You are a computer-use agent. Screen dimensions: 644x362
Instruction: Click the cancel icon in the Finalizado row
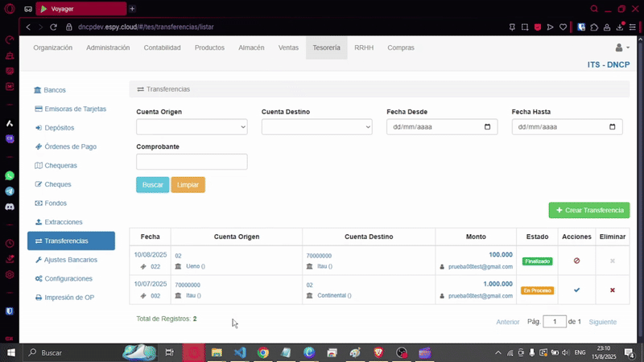576,261
